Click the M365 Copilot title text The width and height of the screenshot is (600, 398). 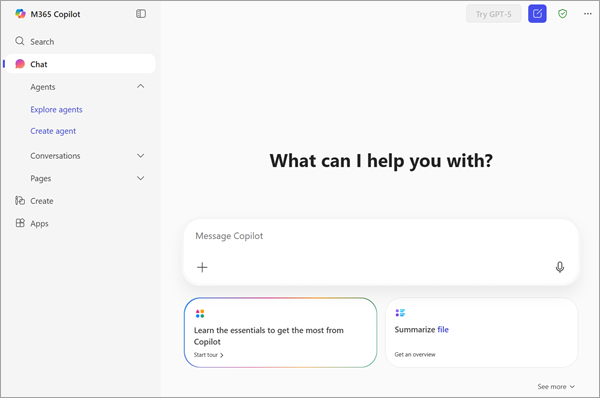coord(55,14)
